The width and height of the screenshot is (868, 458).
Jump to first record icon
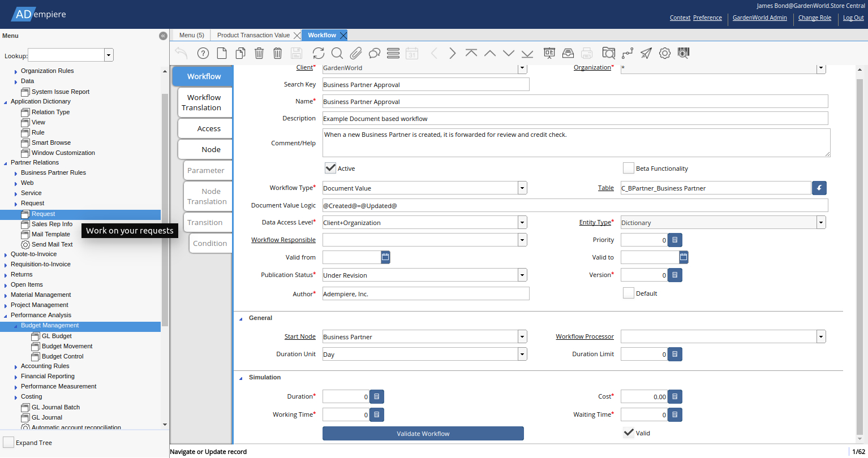(471, 53)
